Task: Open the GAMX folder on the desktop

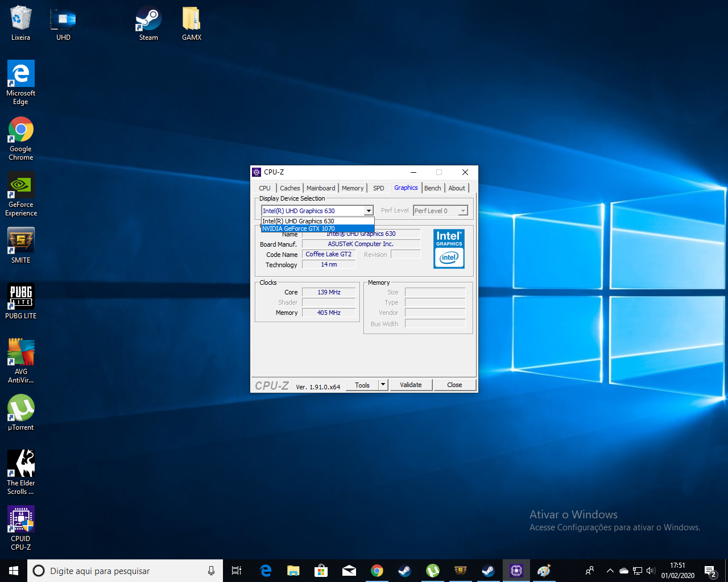Action: [x=192, y=23]
